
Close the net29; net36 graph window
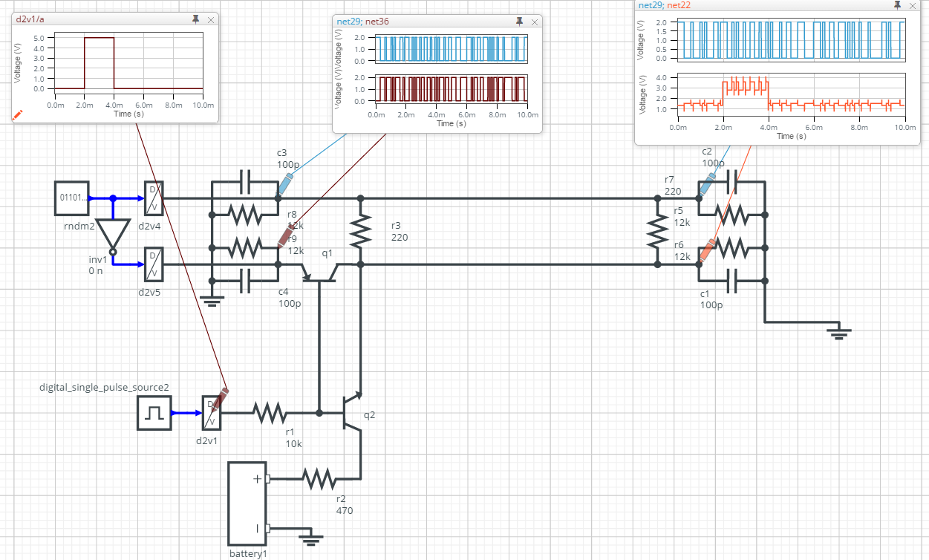(533, 22)
